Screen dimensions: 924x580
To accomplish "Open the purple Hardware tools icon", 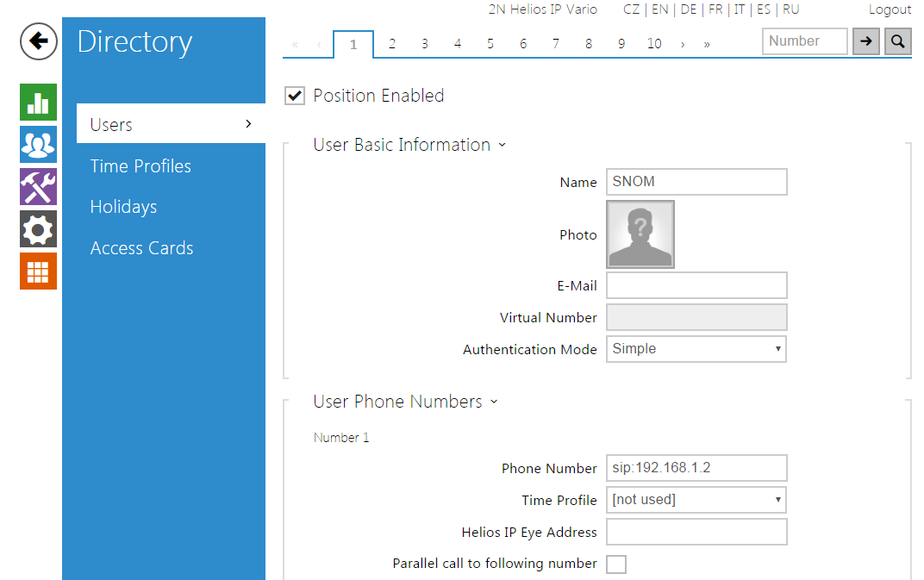I will tap(38, 187).
